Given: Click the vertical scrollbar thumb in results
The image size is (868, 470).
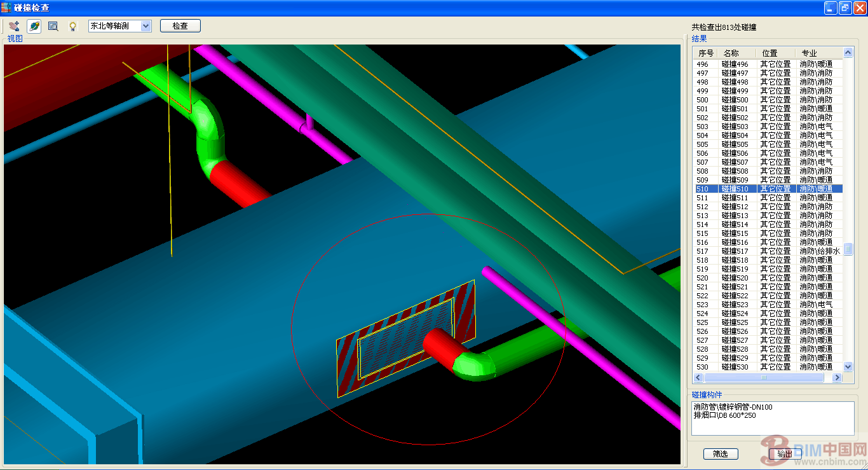Looking at the screenshot, I should click(x=848, y=250).
